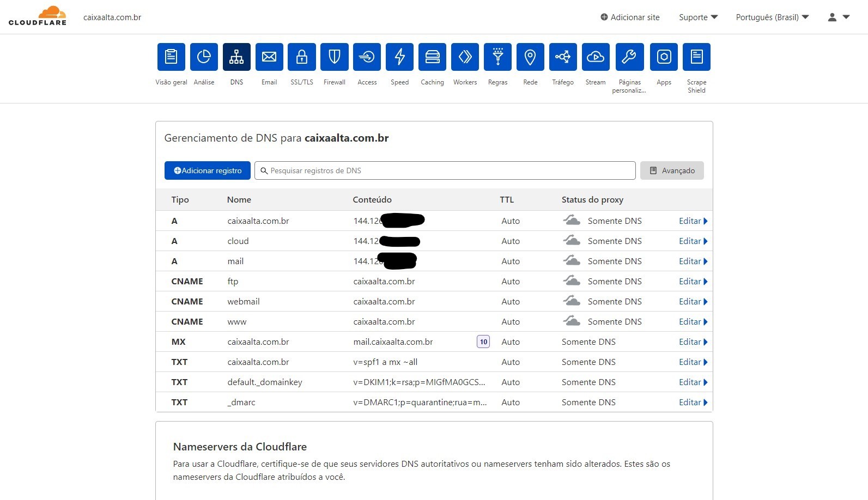Open the Caching section icon
The height and width of the screenshot is (500, 868).
pos(432,57)
